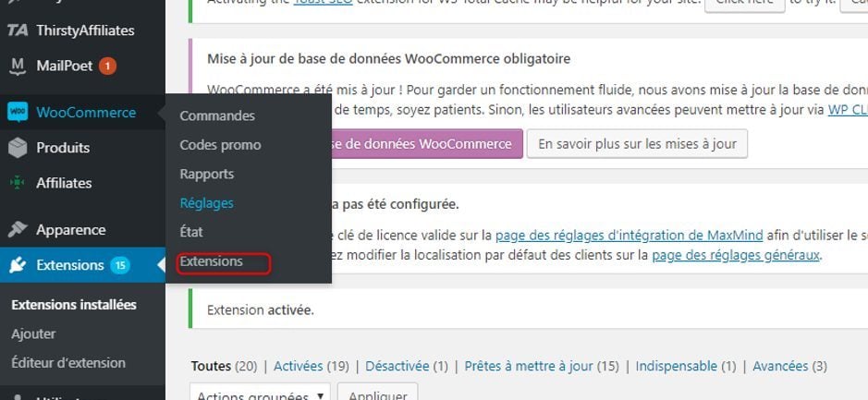The height and width of the screenshot is (400, 868).
Task: Open the Actions groupées dropdown
Action: pyautogui.click(x=260, y=394)
